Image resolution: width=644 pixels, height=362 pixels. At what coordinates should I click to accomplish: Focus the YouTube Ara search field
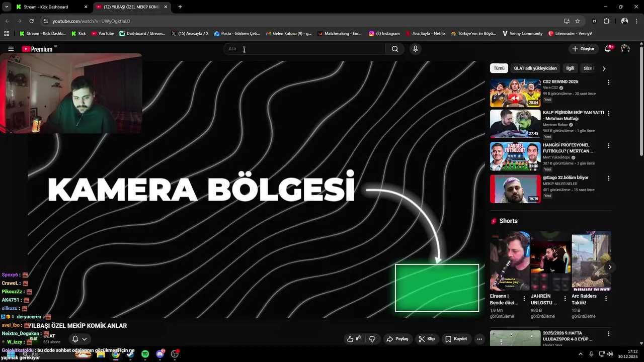click(304, 49)
